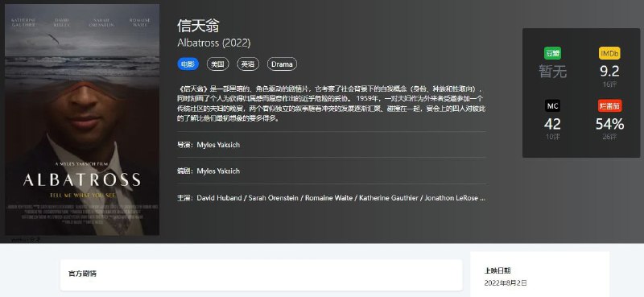Select the 美国 country tag
The height and width of the screenshot is (297, 644).
tap(217, 64)
